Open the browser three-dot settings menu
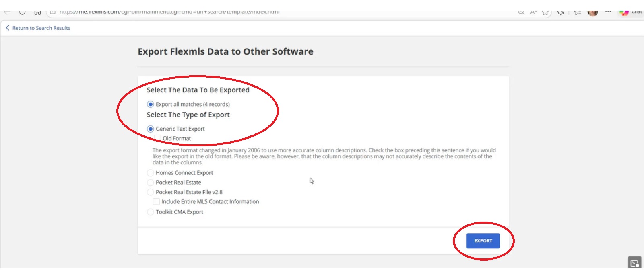Viewport: 644px width, 279px height. [x=608, y=12]
